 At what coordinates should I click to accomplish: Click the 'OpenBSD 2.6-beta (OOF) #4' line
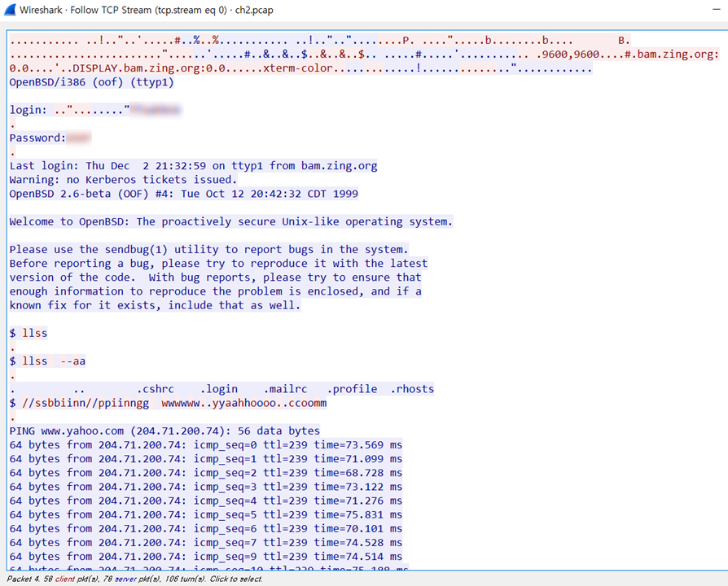[183, 194]
